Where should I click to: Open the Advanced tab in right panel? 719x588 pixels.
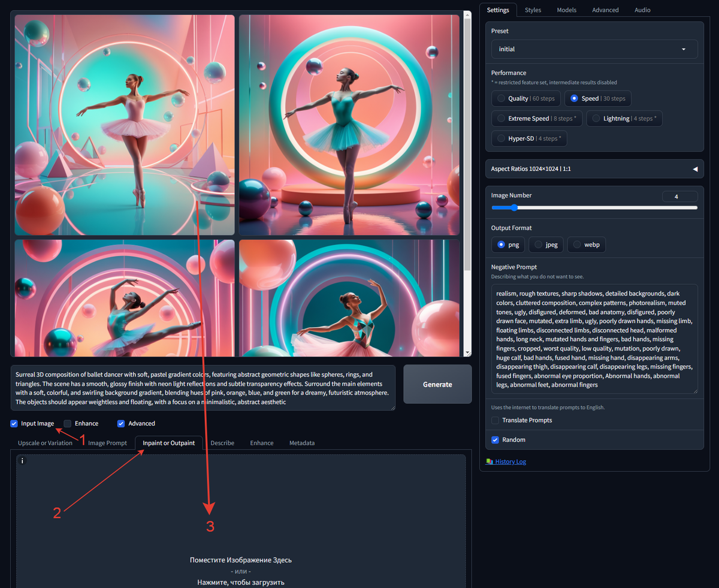tap(605, 10)
